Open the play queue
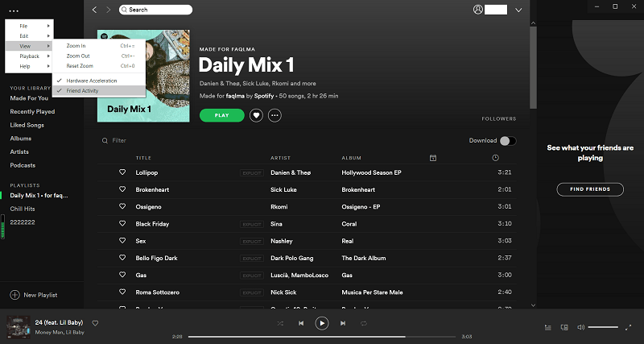 pyautogui.click(x=548, y=328)
